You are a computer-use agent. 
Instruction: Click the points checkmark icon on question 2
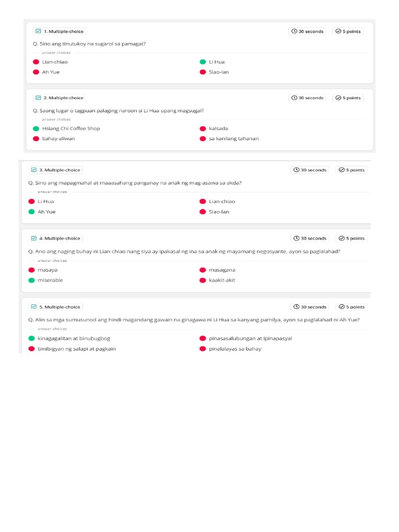338,98
